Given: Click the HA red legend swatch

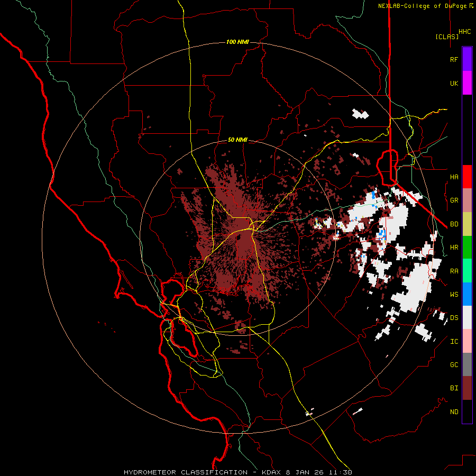Looking at the screenshot, I should tap(467, 177).
